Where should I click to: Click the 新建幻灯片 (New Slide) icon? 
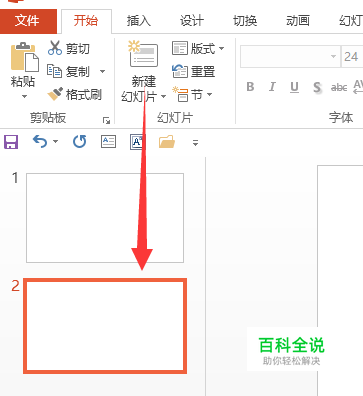click(x=143, y=55)
